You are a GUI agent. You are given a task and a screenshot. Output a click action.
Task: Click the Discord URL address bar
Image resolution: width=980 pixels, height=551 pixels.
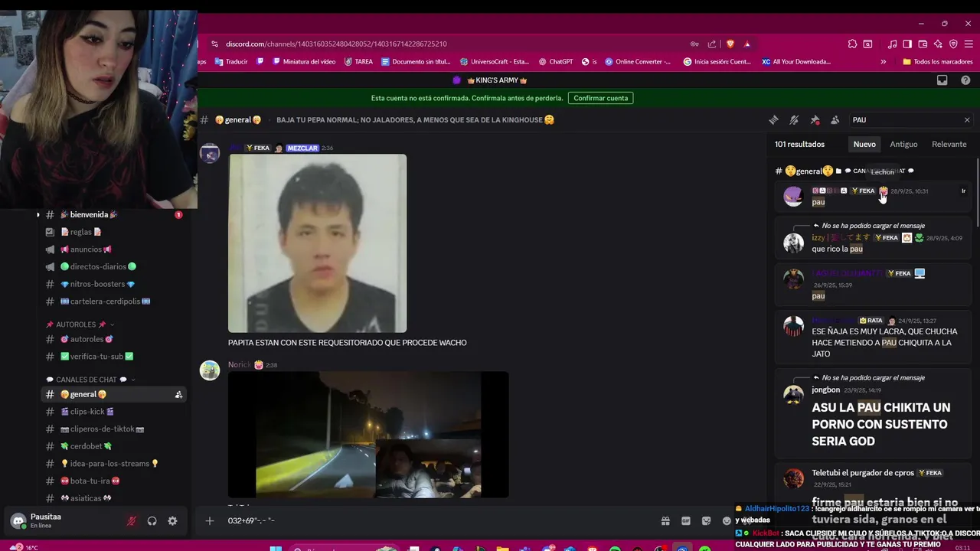(x=452, y=44)
